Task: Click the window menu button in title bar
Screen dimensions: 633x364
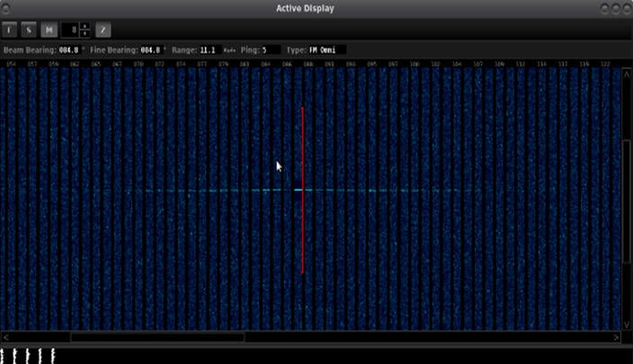Action: (x=5, y=8)
